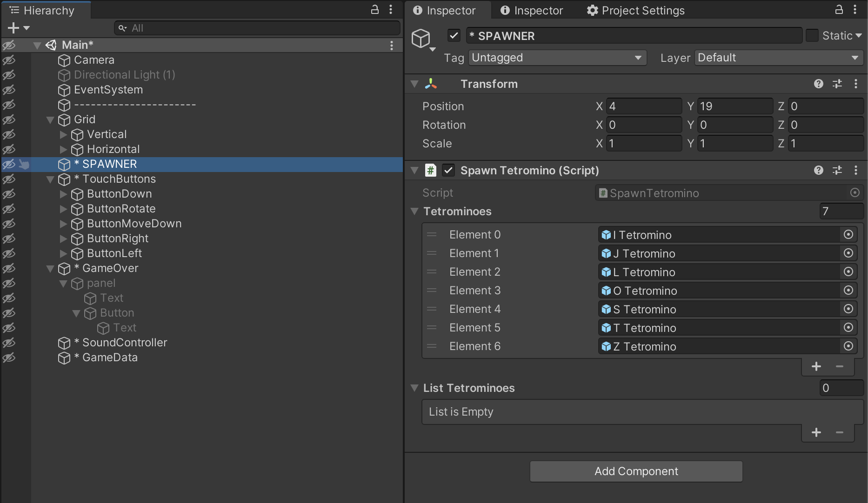Open the Transform component context menu
The height and width of the screenshot is (503, 868).
pyautogui.click(x=856, y=84)
